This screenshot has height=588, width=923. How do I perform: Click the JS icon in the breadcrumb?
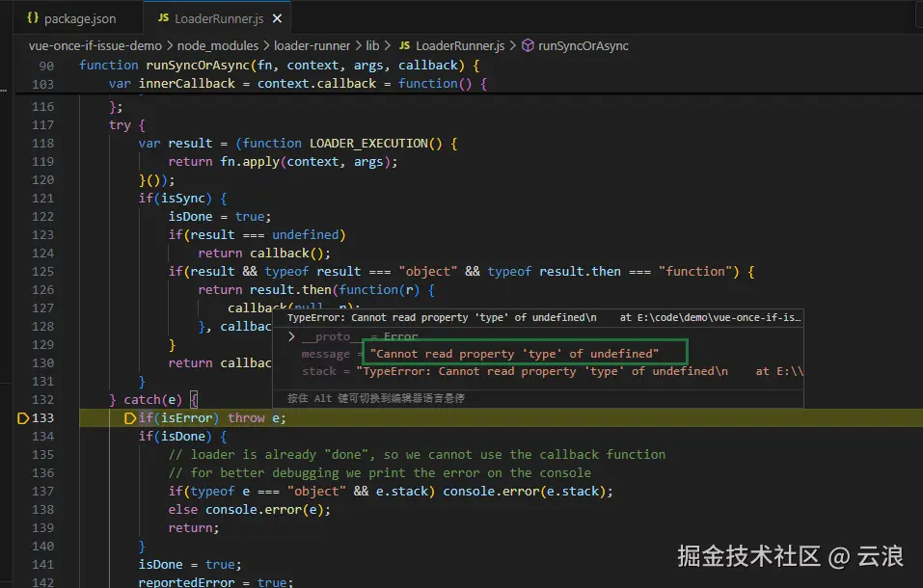click(404, 45)
